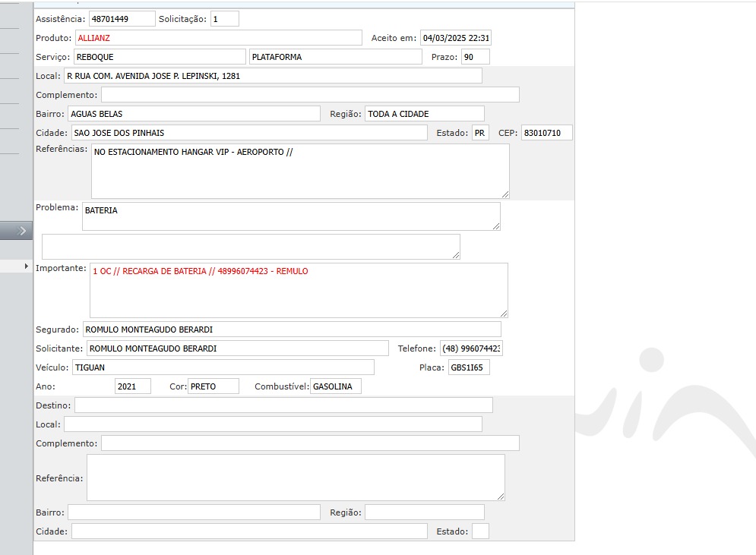Focus the Placa field GBS1I65
Screen dimensions: 756x555
(469, 367)
